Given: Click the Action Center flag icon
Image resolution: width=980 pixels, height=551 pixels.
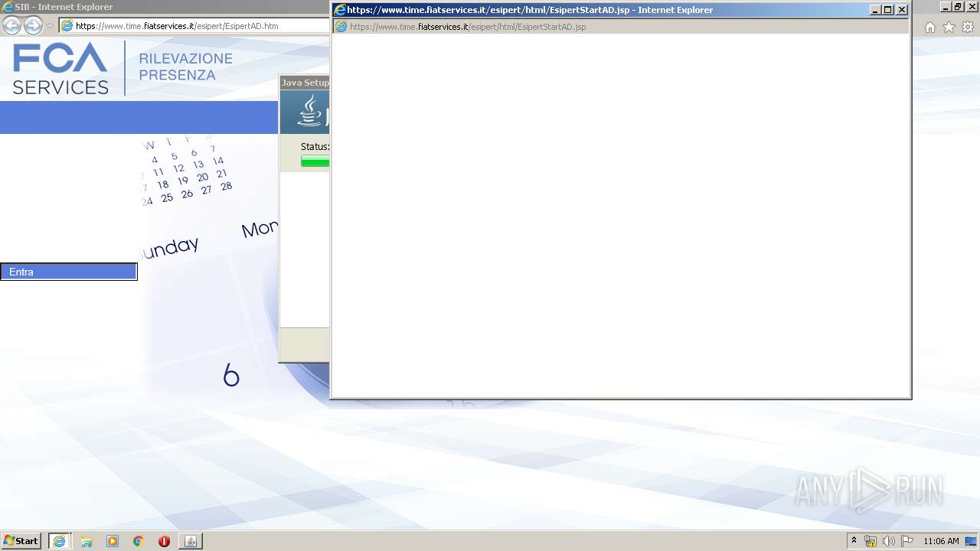Looking at the screenshot, I should pos(907,541).
